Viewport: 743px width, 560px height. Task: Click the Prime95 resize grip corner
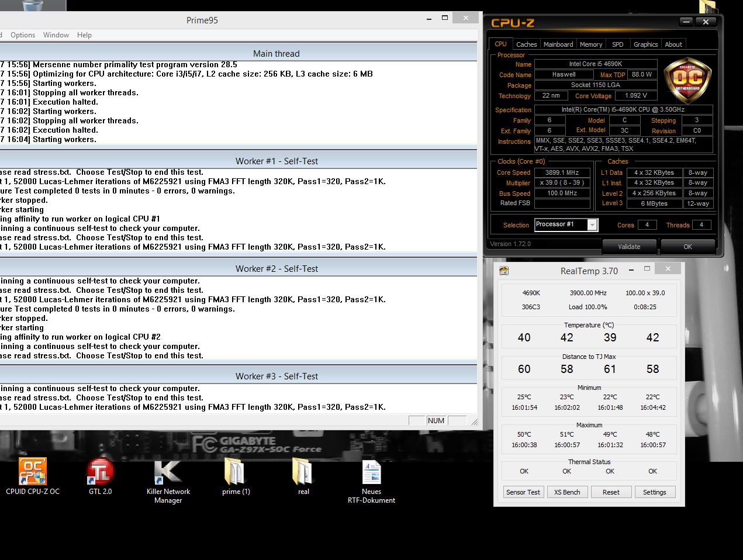point(474,421)
